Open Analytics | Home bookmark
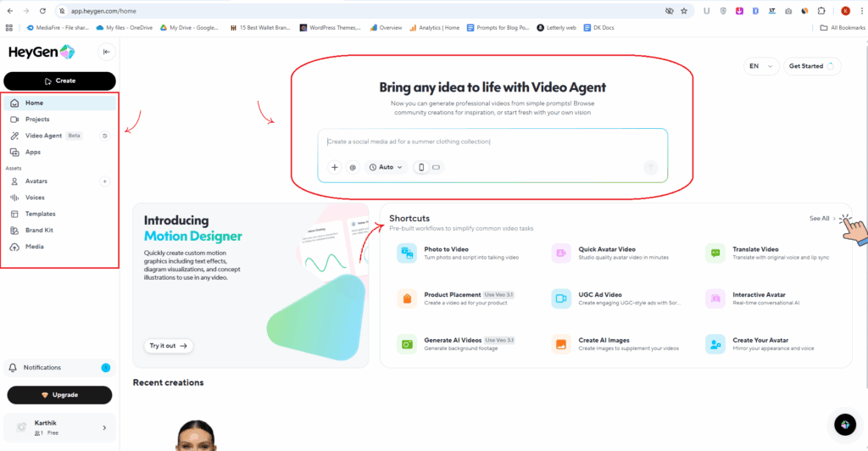Screen dimensions: 868x451 click(435, 28)
